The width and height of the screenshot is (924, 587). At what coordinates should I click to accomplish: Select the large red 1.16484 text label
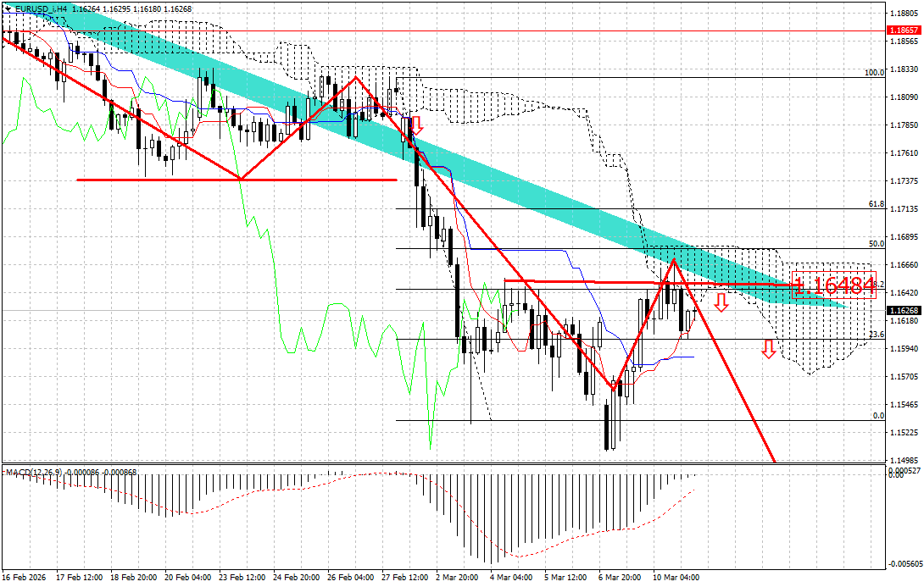[x=834, y=285]
